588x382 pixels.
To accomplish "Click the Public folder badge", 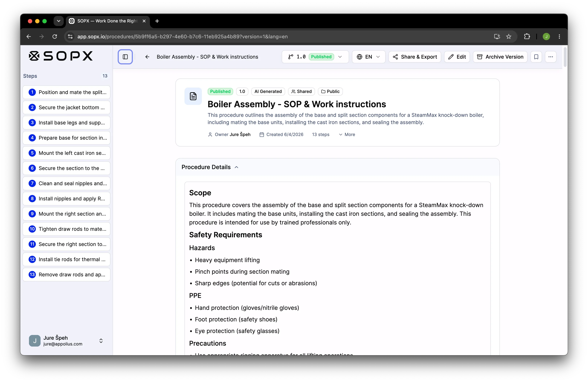I will [x=330, y=92].
